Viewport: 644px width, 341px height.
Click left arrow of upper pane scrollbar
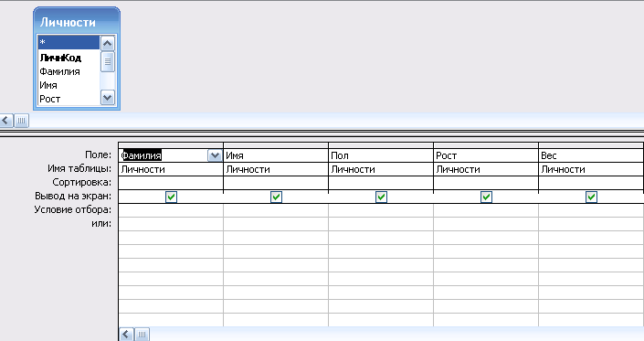pos(6,121)
